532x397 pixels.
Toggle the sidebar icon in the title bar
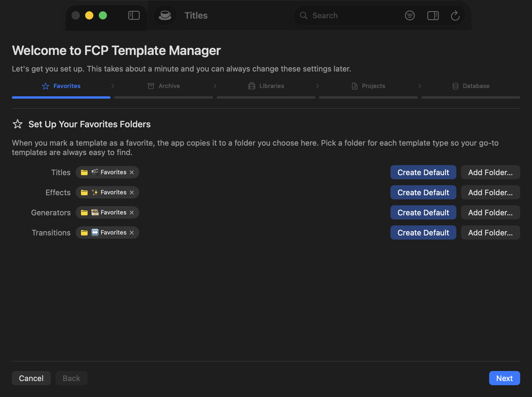(134, 15)
